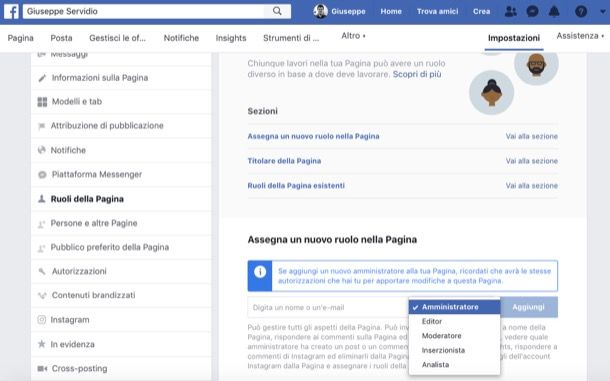Open Giuseppe's profile picture avatar
The image size is (610, 381).
click(321, 11)
